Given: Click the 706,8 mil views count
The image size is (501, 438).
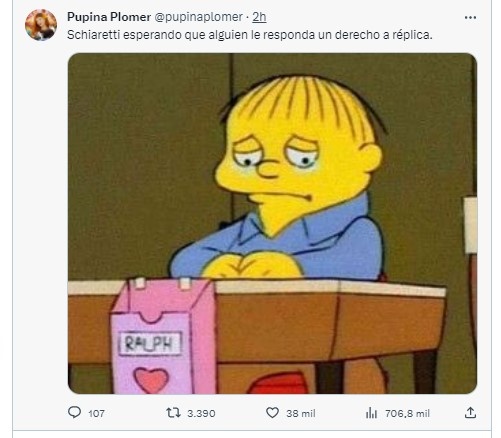Looking at the screenshot, I should point(407,413).
